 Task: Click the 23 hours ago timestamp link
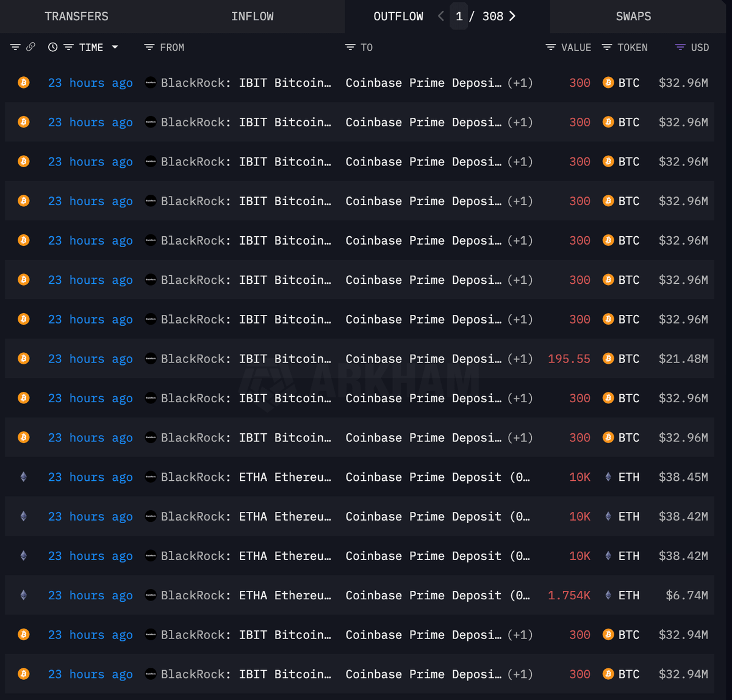[90, 82]
